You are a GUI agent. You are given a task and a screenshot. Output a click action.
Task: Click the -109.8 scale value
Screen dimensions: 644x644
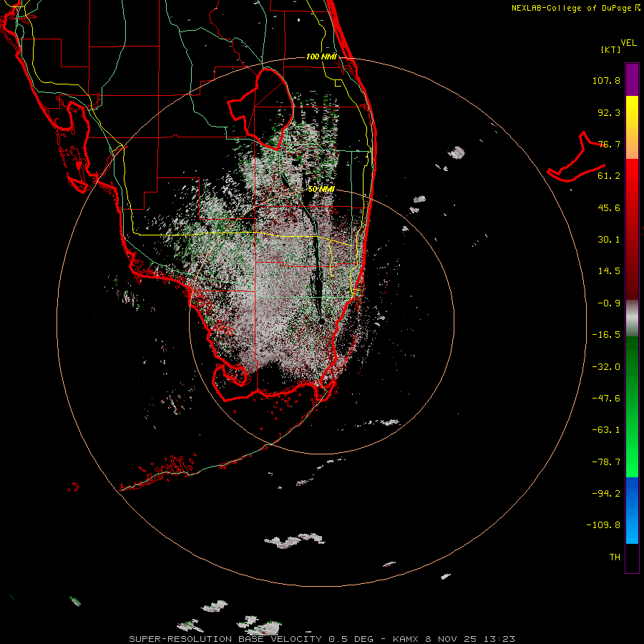603,525
